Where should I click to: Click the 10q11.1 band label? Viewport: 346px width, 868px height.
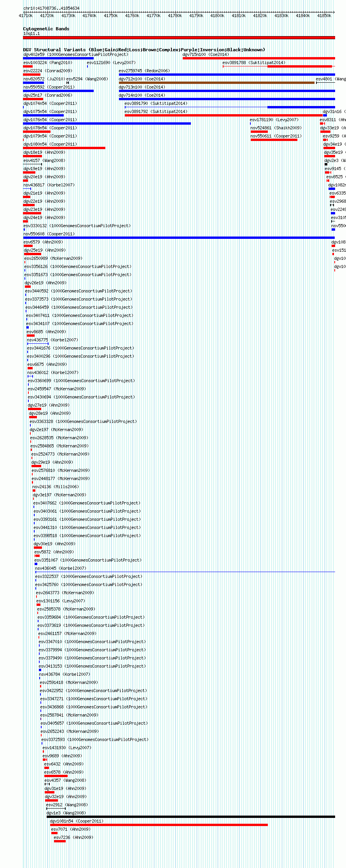pos(31,34)
